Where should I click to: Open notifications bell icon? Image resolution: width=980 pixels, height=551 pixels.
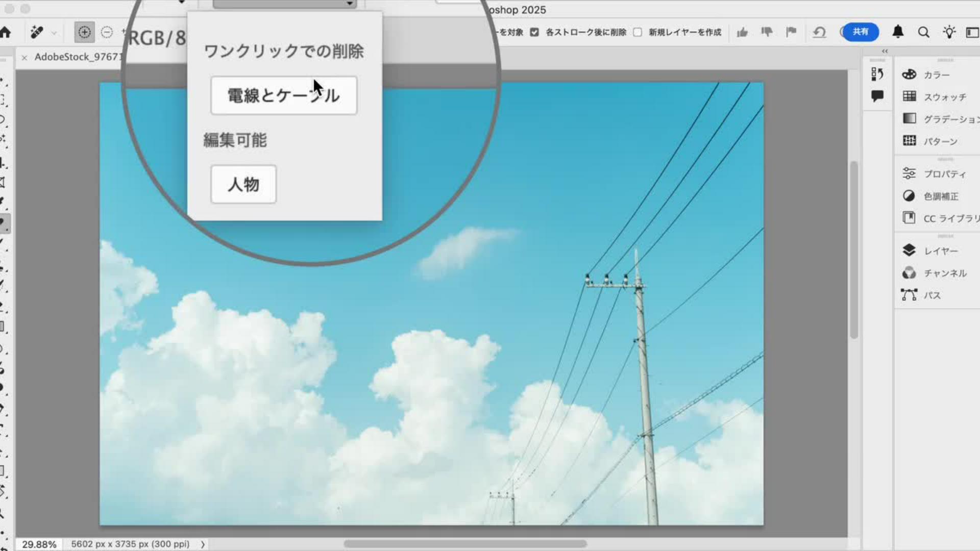tap(898, 32)
